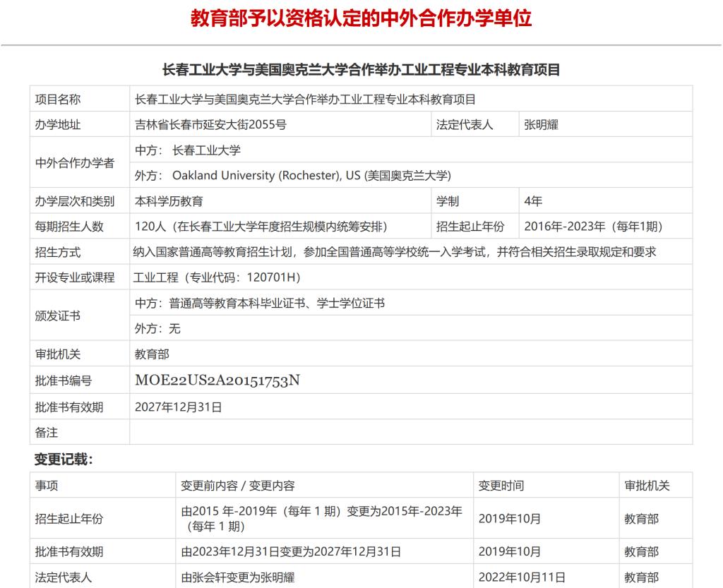Click the 备注 label cell
Viewport: 723px width, 588px height.
47,432
